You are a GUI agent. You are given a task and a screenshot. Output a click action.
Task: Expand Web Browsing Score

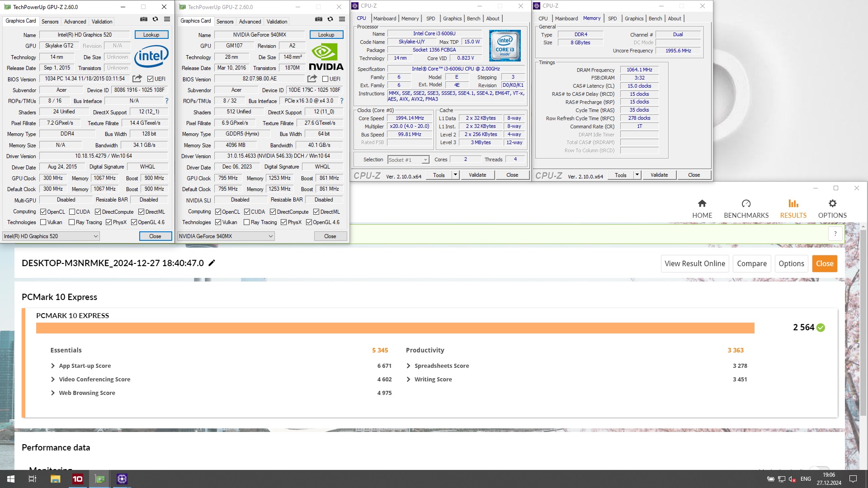(x=53, y=393)
